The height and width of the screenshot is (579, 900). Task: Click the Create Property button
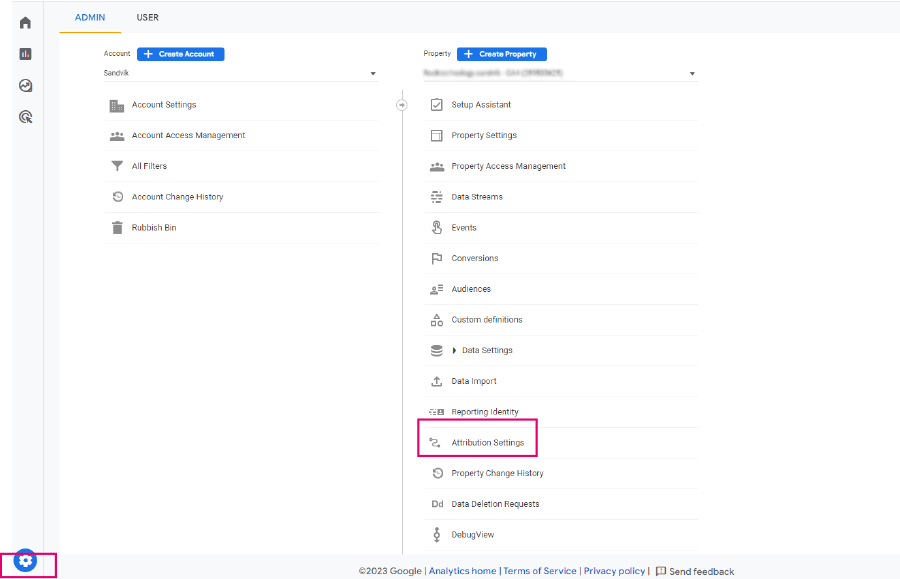click(x=502, y=54)
